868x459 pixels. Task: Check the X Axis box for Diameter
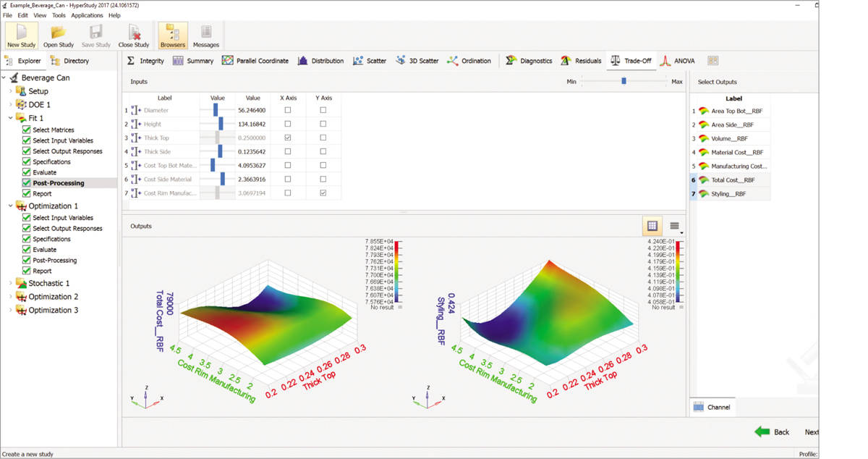click(x=288, y=110)
